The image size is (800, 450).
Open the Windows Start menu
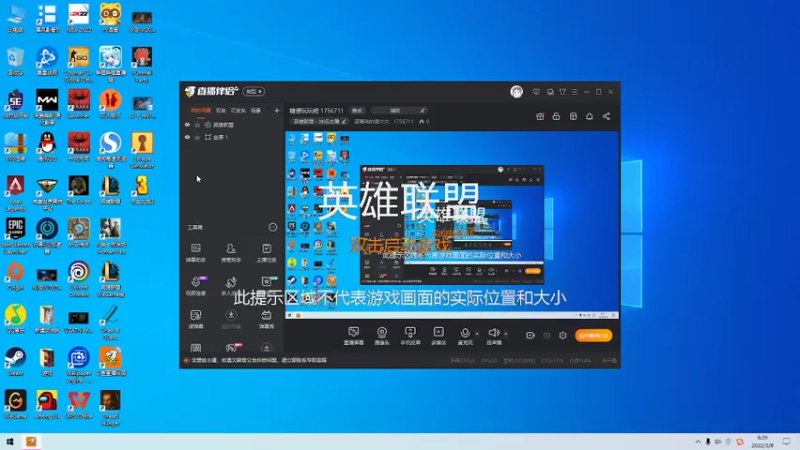(x=10, y=442)
